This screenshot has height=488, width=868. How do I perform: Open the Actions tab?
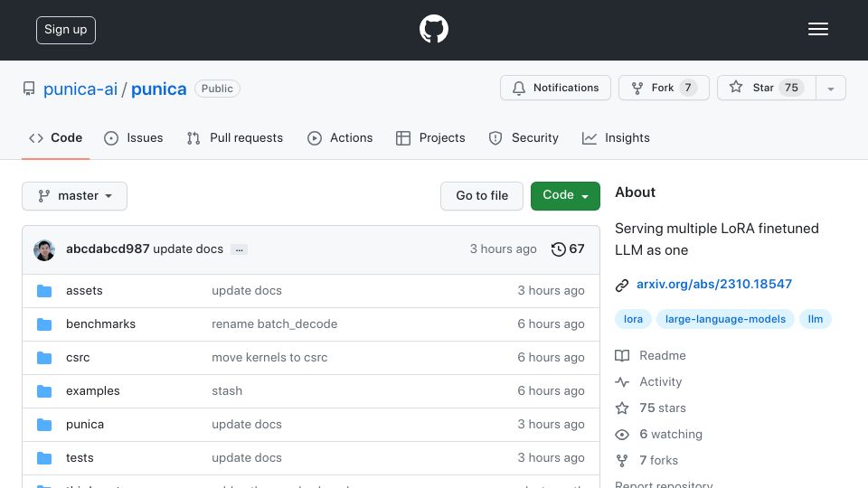[340, 137]
